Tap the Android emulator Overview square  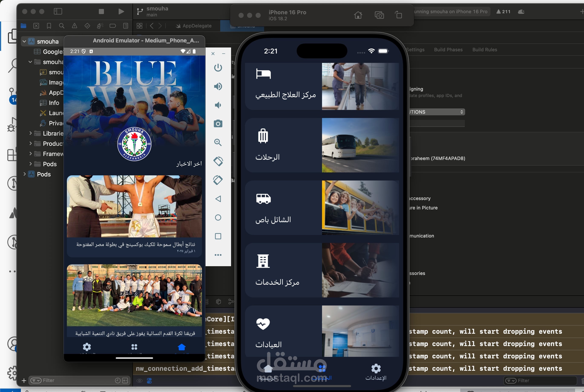click(x=218, y=236)
